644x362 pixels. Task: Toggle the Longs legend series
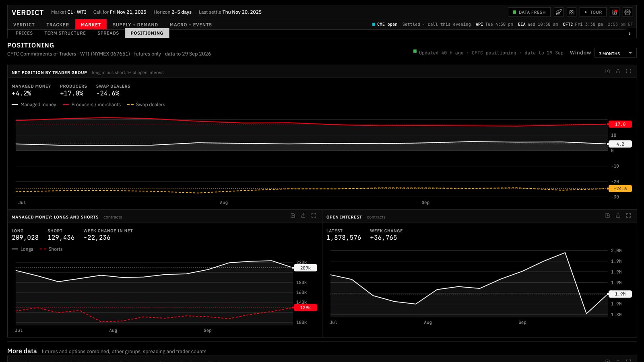click(x=23, y=249)
